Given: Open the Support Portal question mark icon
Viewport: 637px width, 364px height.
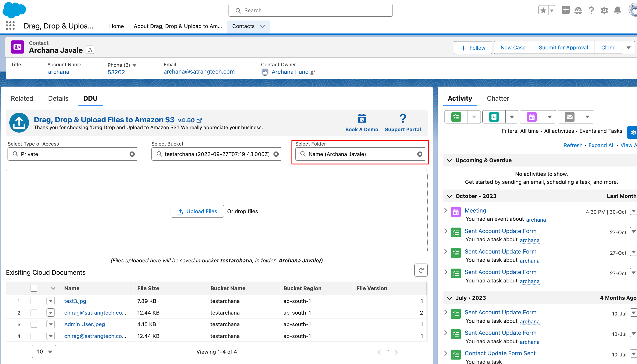Looking at the screenshot, I should tap(403, 118).
